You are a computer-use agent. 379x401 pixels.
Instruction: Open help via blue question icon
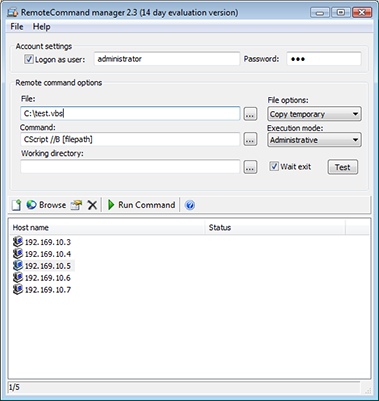point(190,205)
